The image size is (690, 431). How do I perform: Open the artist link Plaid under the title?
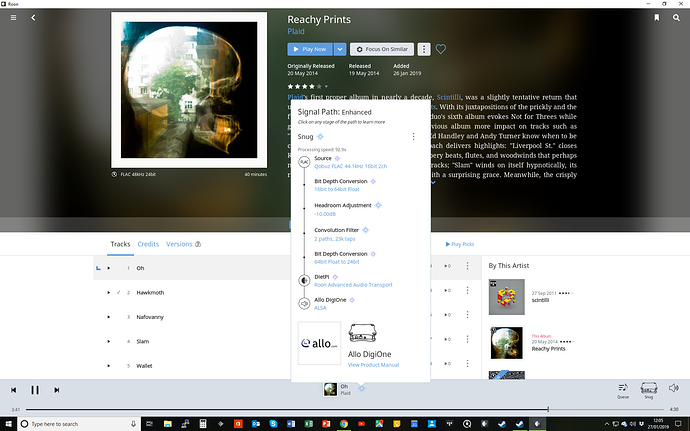tap(296, 31)
